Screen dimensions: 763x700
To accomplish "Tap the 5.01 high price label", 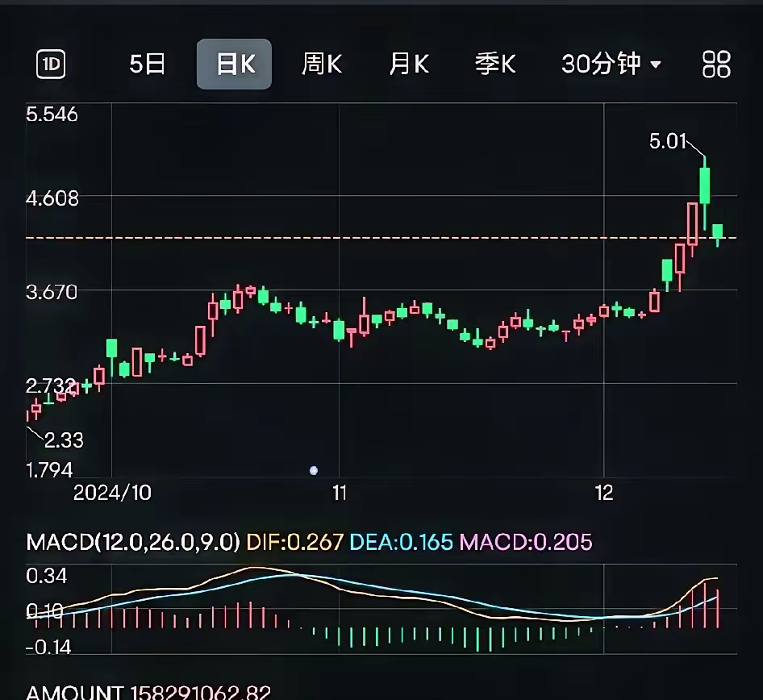I will tap(667, 142).
